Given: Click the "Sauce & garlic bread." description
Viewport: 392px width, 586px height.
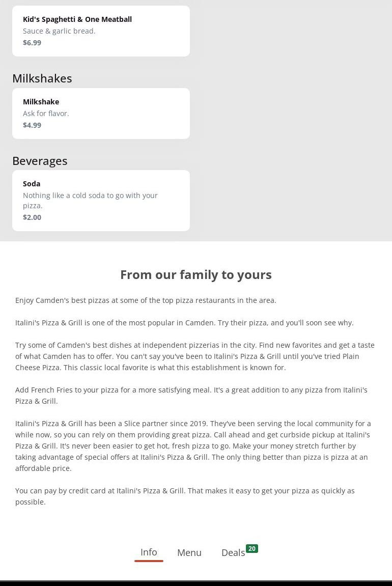Looking at the screenshot, I should click(x=59, y=31).
